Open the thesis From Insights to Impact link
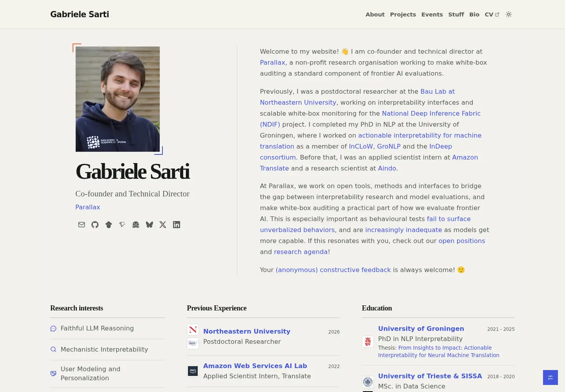The width and height of the screenshot is (565, 392). click(x=439, y=351)
